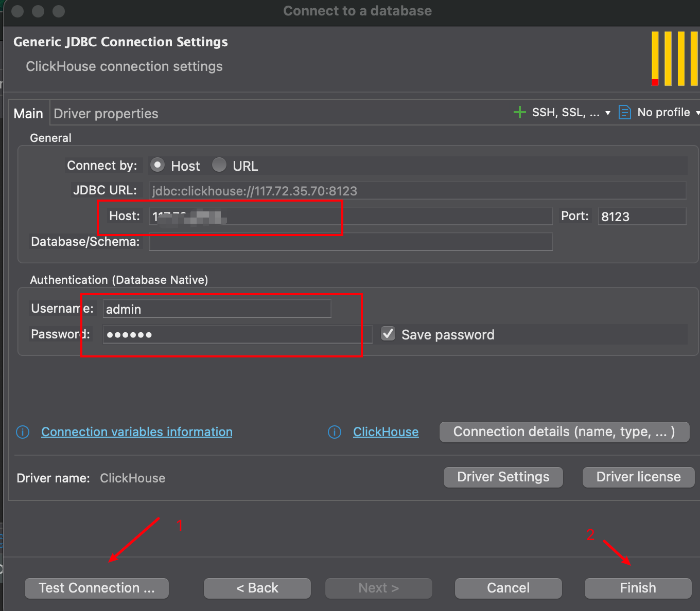Click the profile document icon
This screenshot has width=700, height=611.
(624, 112)
